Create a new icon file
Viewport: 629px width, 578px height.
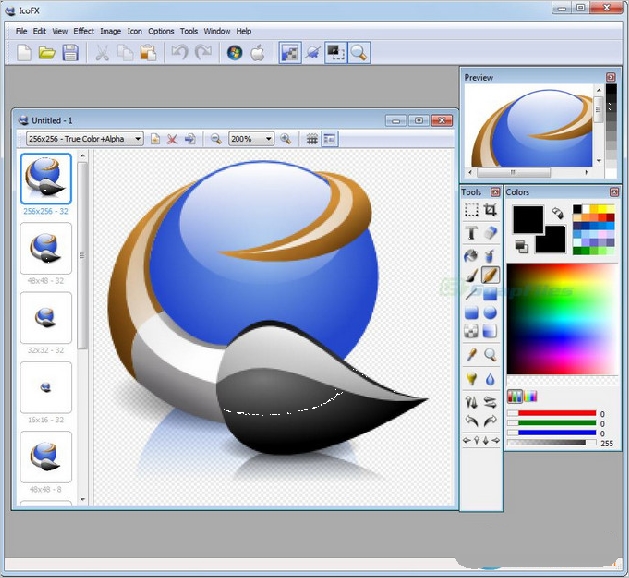click(x=24, y=53)
